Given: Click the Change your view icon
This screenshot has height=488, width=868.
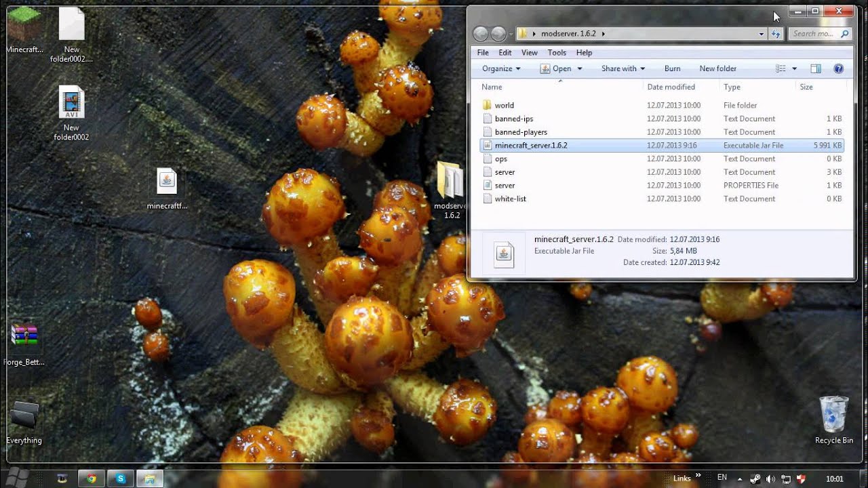Looking at the screenshot, I should 781,68.
